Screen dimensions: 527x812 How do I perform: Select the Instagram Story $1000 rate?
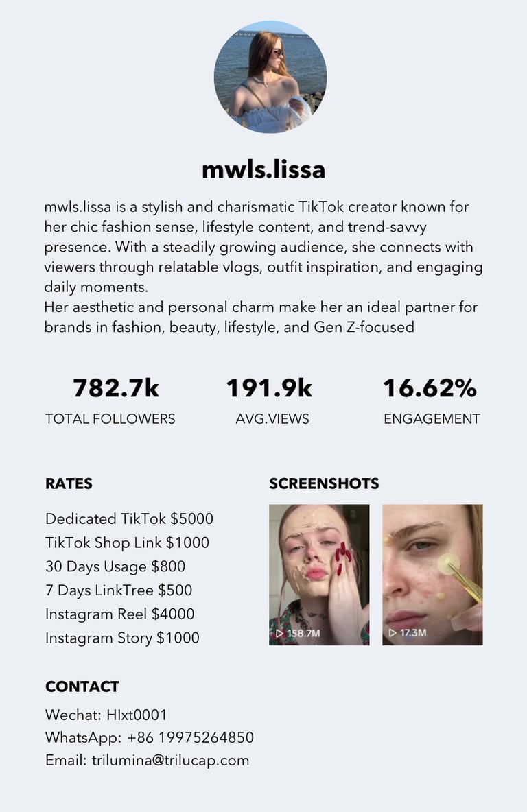coord(122,638)
